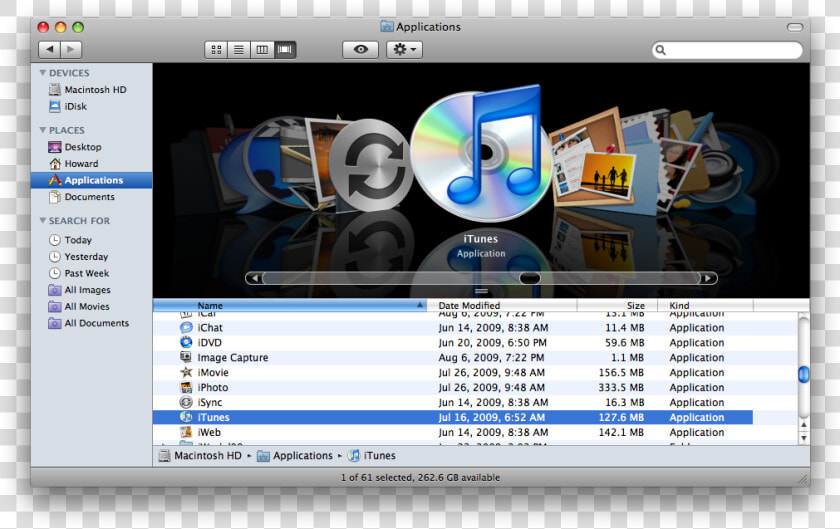840x529 pixels.
Task: Collapse the SEARCH FOR section
Action: (42, 220)
